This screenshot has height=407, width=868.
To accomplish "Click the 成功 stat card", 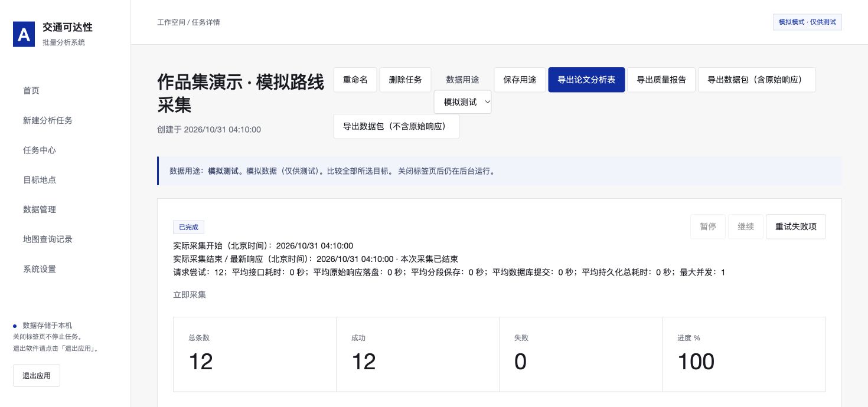I will click(x=417, y=354).
